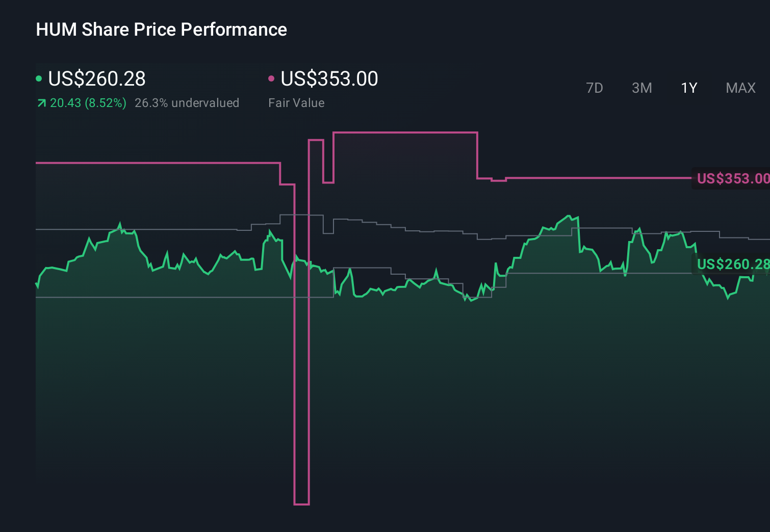The width and height of the screenshot is (770, 532).
Task: Switch to the 3M time range
Action: pos(641,88)
